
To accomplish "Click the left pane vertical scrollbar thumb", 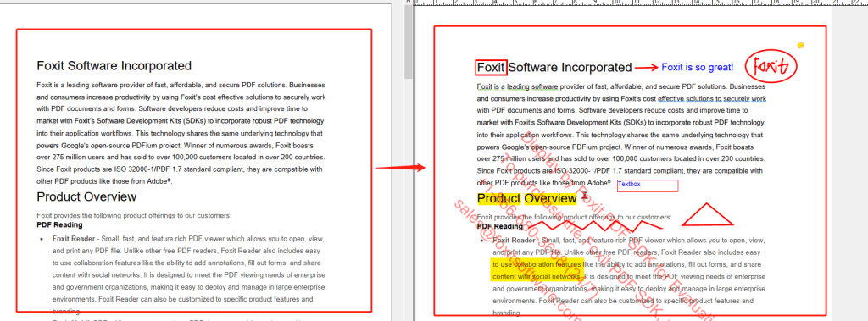I will [x=408, y=42].
